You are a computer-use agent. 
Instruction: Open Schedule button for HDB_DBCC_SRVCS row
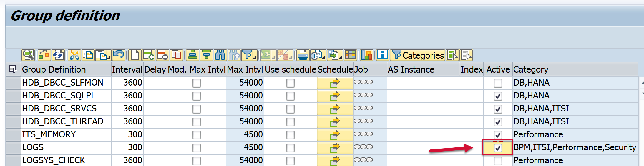coord(335,109)
